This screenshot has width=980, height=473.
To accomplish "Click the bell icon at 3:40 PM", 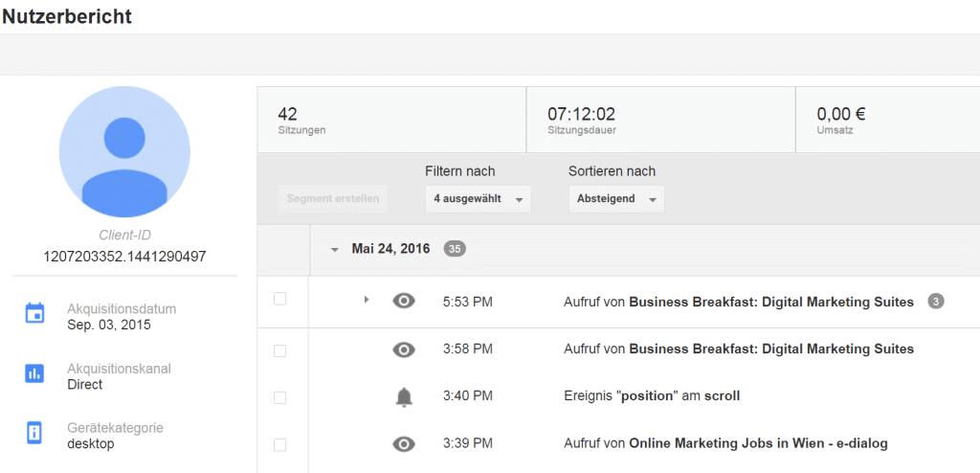I will [x=405, y=396].
